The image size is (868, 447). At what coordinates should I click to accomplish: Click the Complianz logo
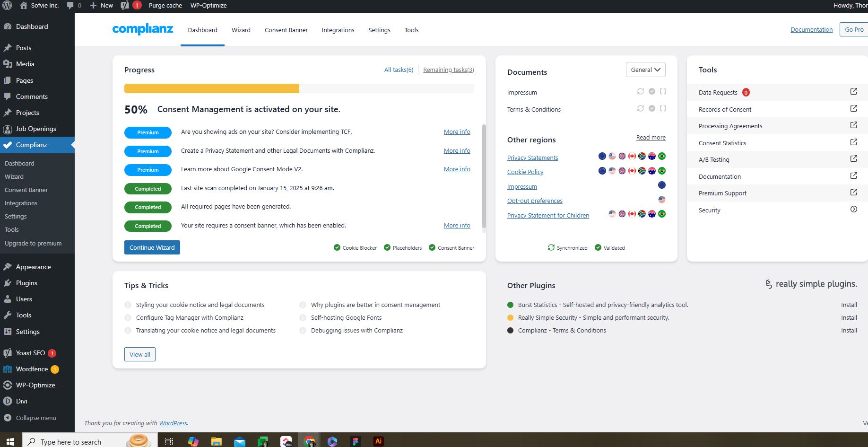tap(143, 29)
